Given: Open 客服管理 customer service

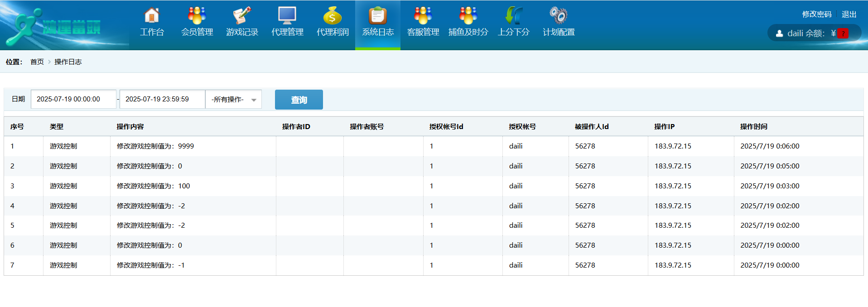Looking at the screenshot, I should (423, 16).
